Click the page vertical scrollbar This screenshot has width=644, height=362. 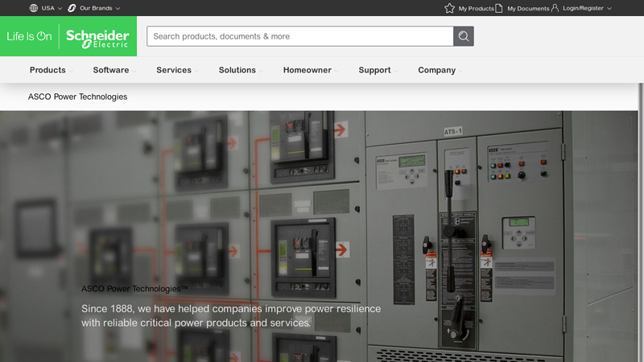point(641,223)
